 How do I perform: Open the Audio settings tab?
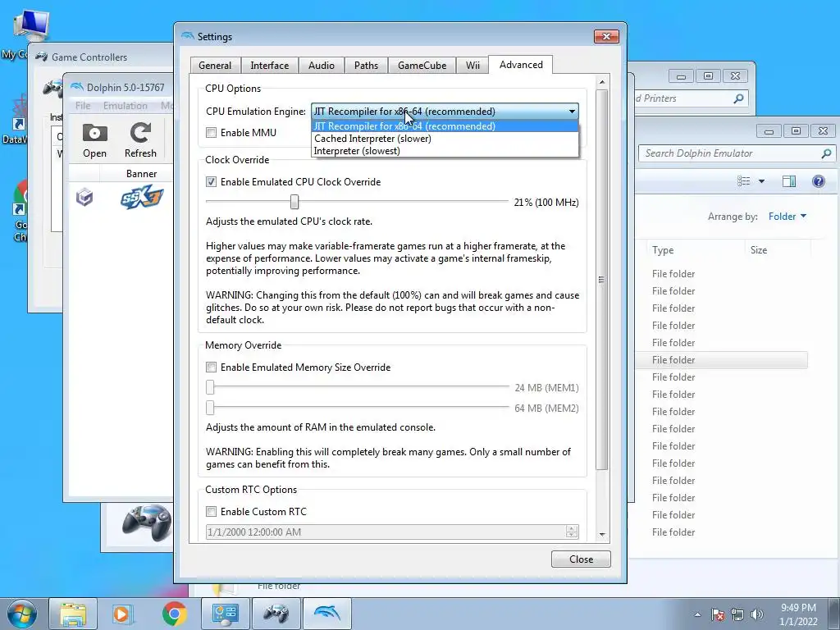(322, 66)
